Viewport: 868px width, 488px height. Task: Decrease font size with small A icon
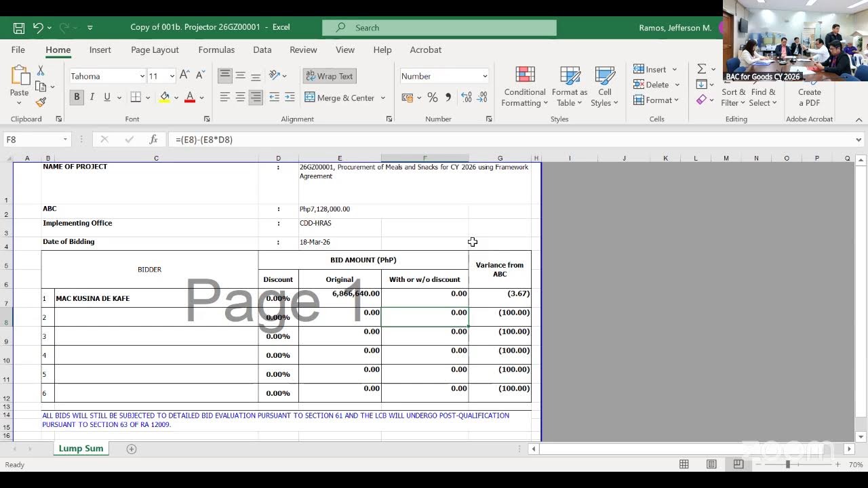pyautogui.click(x=200, y=76)
